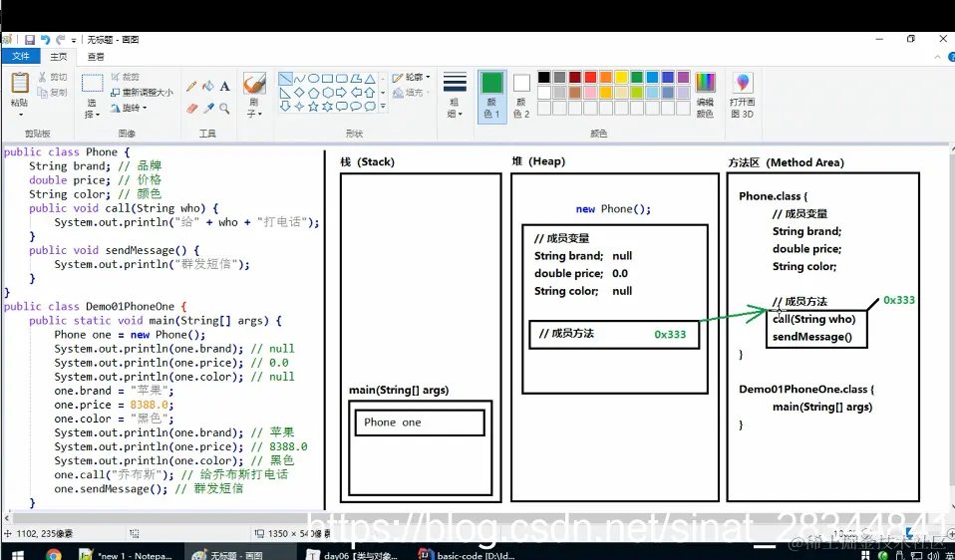Switch to 'day06' taskbar window
955x560 pixels.
click(353, 555)
